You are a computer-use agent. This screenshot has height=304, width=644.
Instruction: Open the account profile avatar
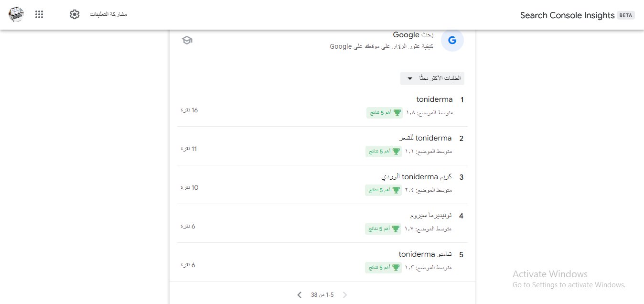pyautogui.click(x=16, y=14)
